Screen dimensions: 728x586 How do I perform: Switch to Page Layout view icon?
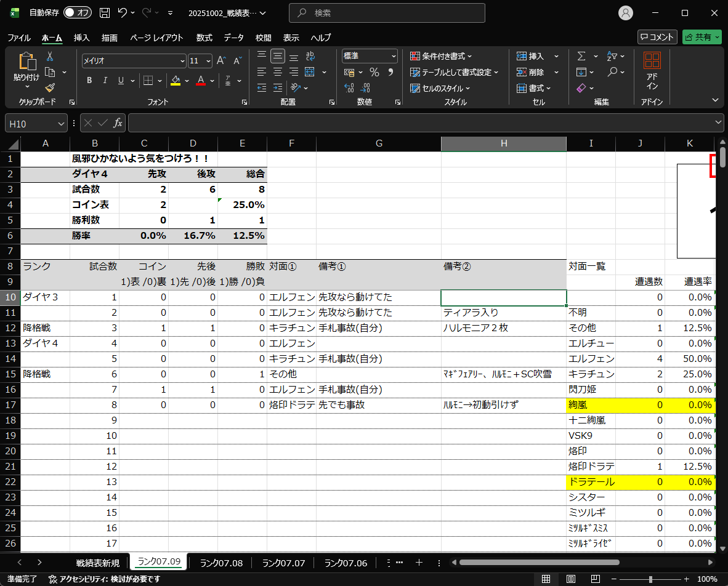[570, 579]
